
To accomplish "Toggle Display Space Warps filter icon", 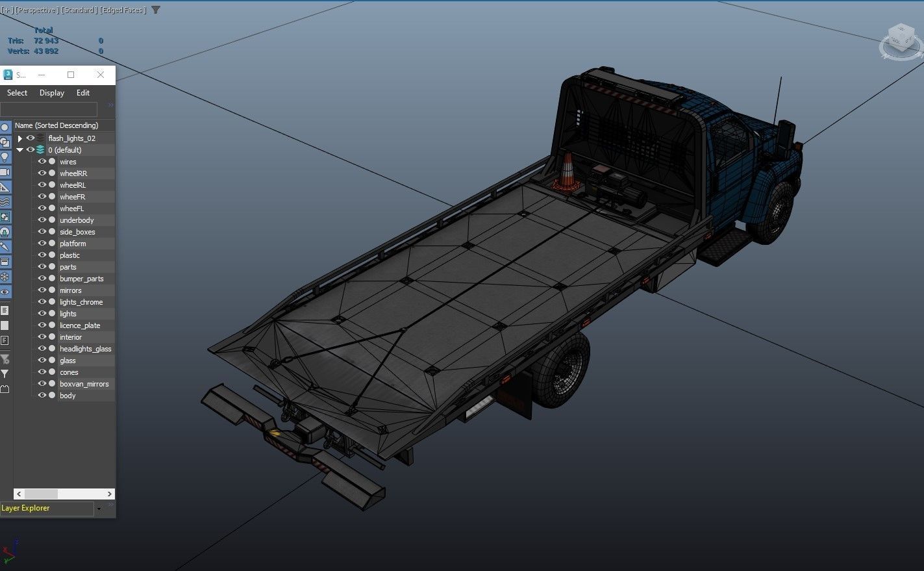I will tap(5, 202).
